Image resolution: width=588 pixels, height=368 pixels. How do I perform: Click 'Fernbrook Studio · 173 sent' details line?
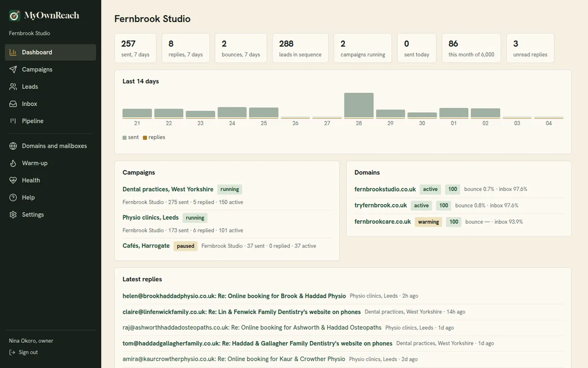[183, 230]
